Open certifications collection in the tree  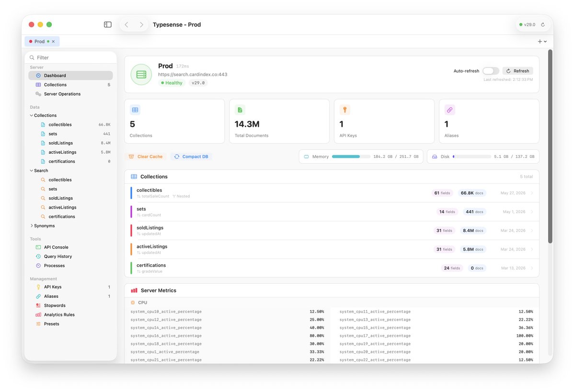point(70,161)
